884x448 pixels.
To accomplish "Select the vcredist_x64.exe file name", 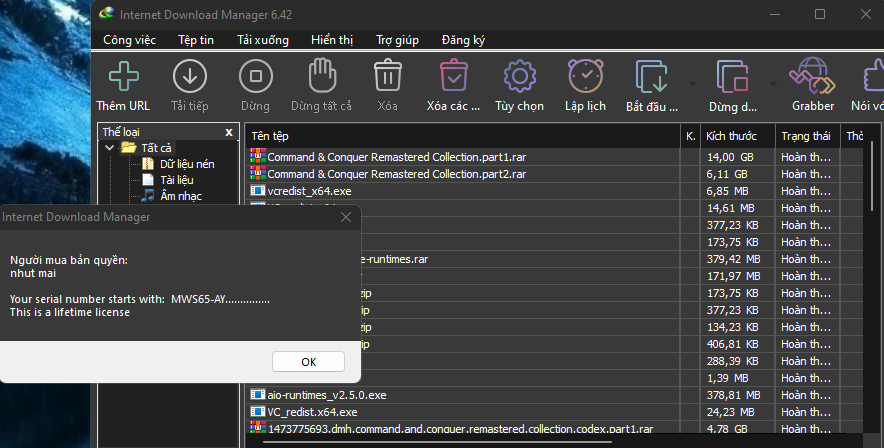I will (x=310, y=191).
